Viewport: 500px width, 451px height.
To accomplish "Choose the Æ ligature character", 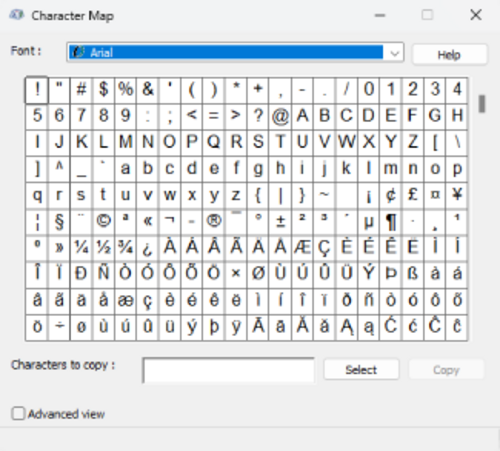I will (302, 247).
